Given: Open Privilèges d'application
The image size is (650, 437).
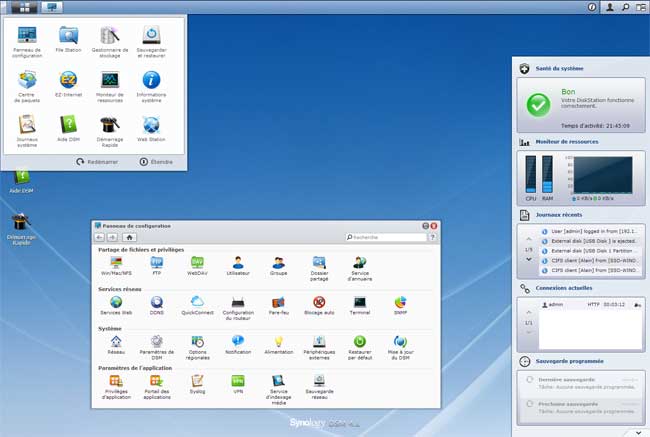Looking at the screenshot, I should pos(116,387).
